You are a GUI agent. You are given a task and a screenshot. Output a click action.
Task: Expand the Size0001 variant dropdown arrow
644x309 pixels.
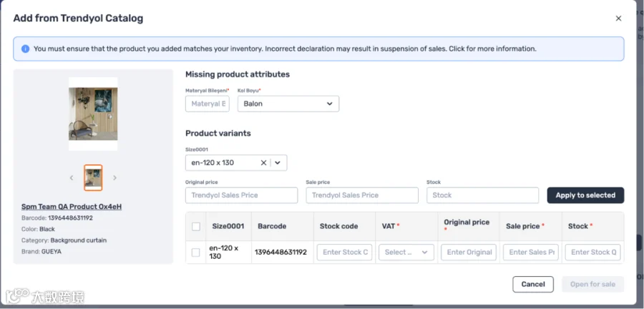[x=278, y=163]
